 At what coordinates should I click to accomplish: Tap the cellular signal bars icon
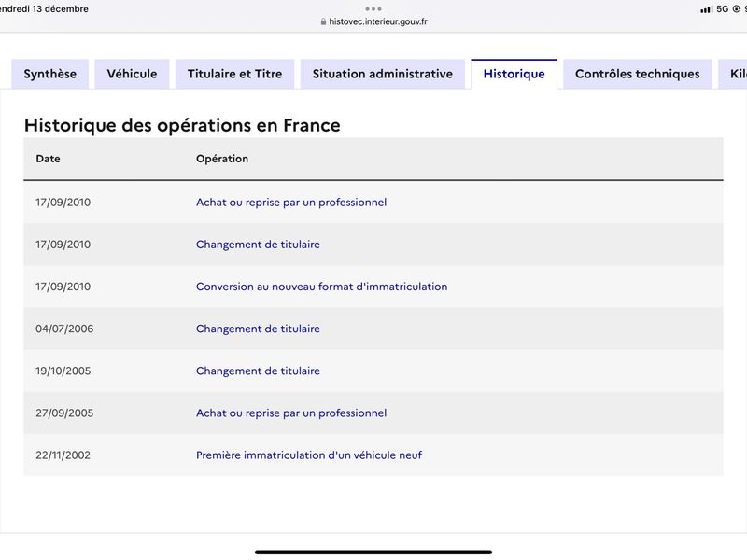706,9
